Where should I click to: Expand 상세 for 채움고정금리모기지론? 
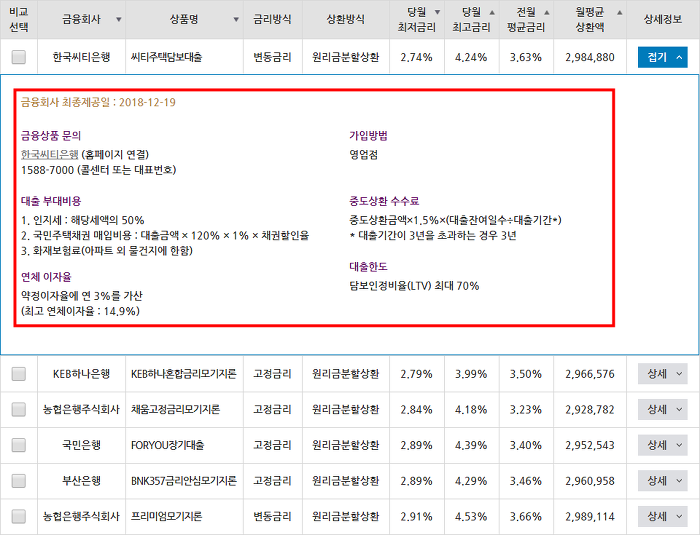pos(662,410)
